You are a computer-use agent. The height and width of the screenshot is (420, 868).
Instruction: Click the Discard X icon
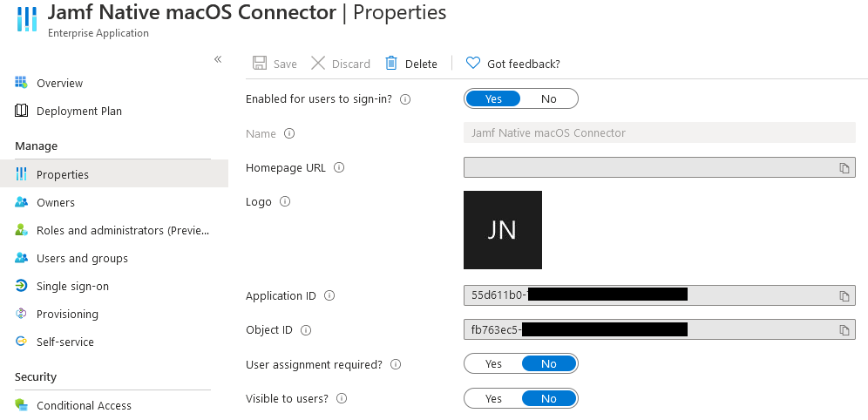pos(318,63)
